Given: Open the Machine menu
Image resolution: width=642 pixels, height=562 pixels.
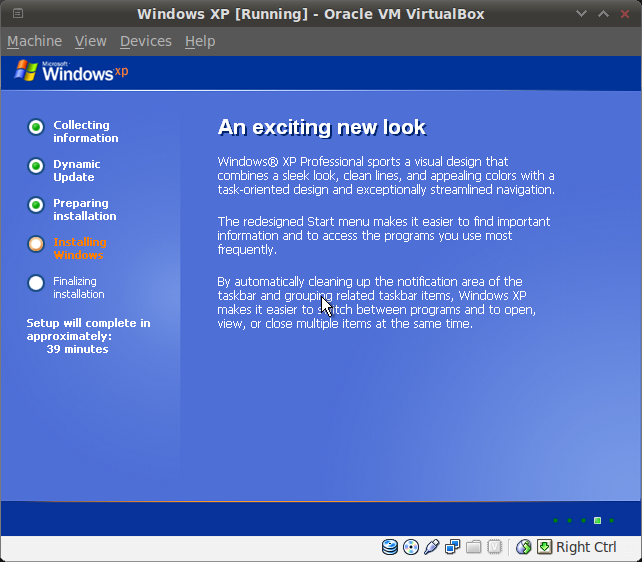Looking at the screenshot, I should 34,41.
